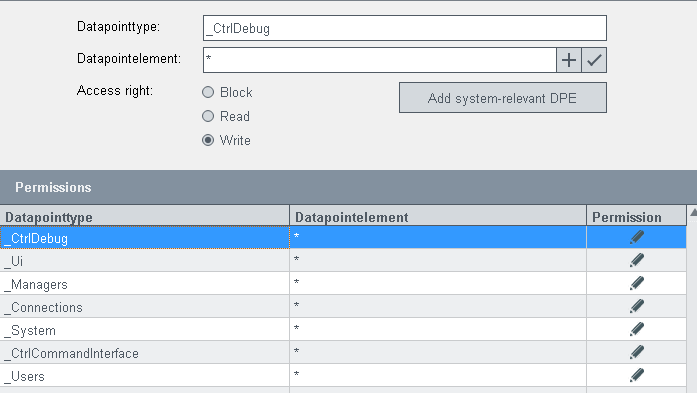Click Add system-relevant DPE button

pyautogui.click(x=503, y=98)
